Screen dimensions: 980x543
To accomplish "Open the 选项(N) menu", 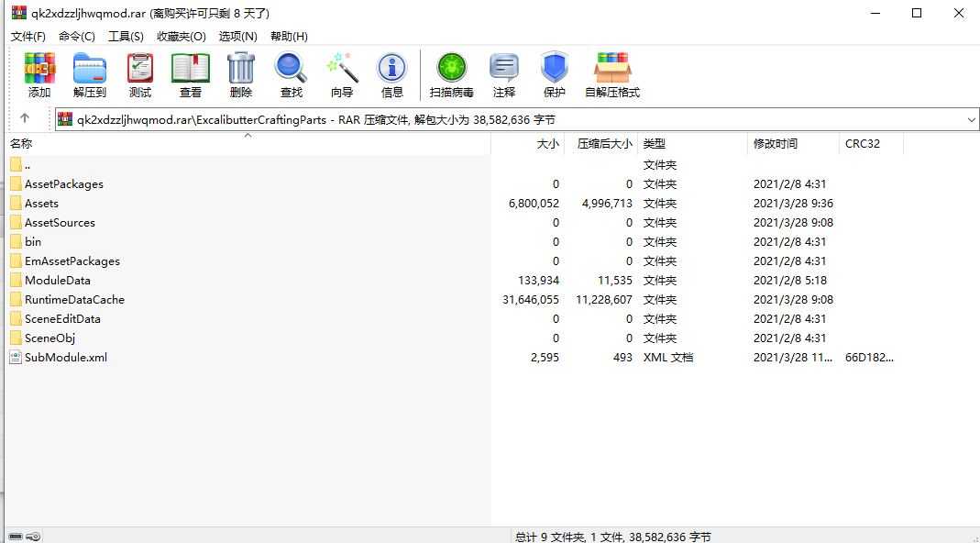I will tap(237, 37).
